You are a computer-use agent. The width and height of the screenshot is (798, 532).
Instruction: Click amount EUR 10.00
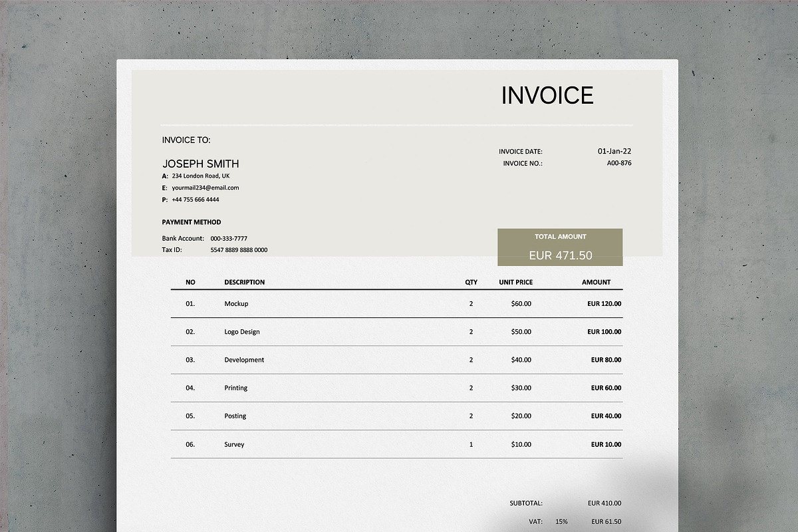click(x=606, y=444)
